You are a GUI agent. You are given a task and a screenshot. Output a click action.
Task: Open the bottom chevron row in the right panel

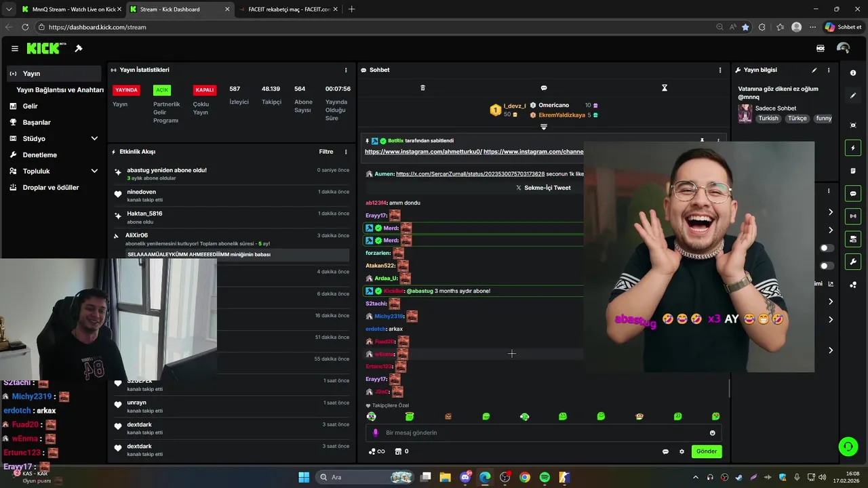(831, 350)
